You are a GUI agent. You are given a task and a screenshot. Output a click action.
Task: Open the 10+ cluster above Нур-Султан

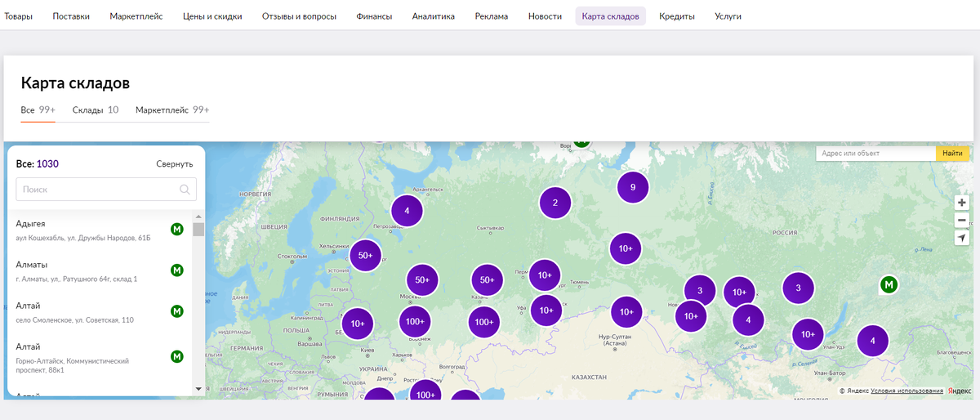[626, 312]
